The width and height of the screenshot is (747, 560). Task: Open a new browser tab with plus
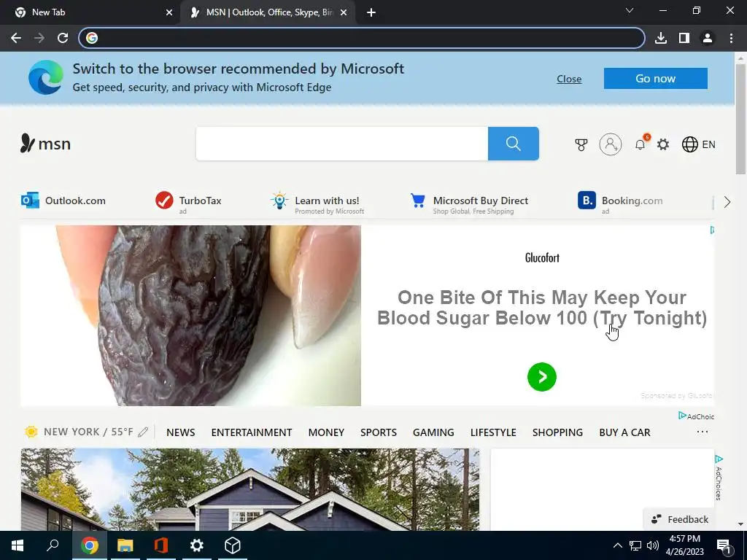coord(371,13)
